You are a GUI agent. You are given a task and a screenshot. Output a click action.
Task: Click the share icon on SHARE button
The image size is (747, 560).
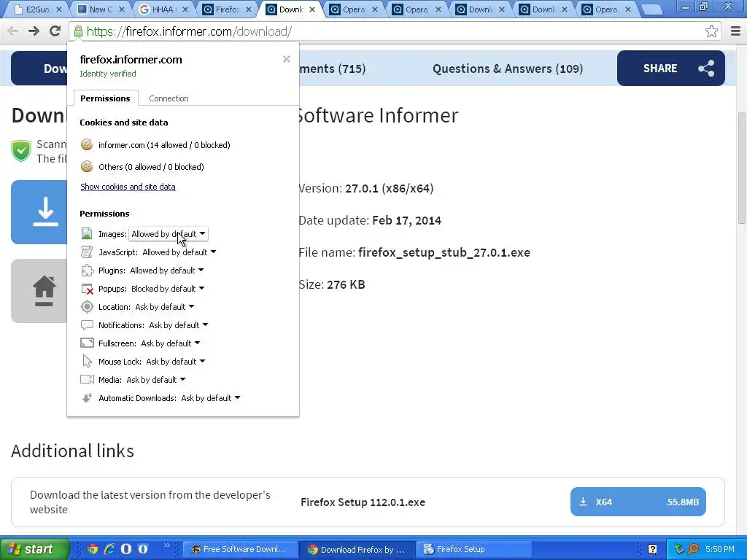[706, 69]
